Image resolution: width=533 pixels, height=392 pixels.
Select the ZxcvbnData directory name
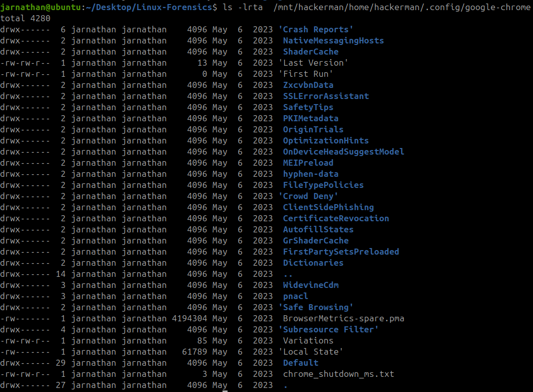pos(308,85)
